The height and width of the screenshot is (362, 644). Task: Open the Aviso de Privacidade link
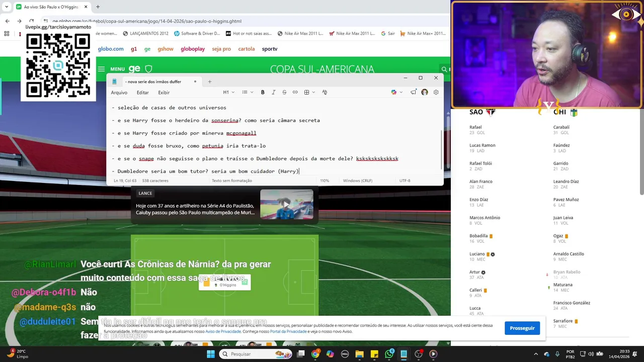coord(223,331)
